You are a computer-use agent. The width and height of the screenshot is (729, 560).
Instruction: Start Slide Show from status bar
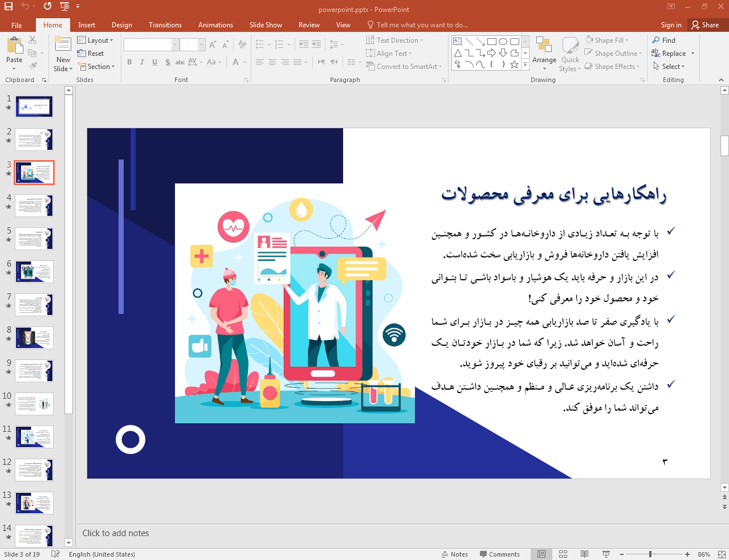click(606, 554)
